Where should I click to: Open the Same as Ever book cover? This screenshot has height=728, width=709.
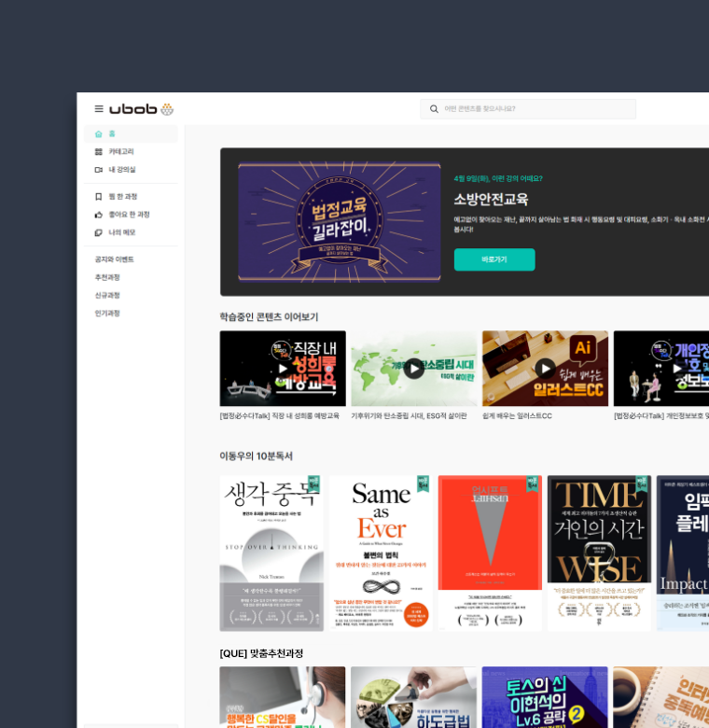381,553
